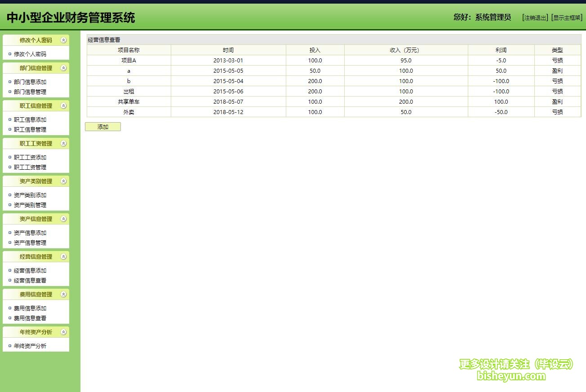This screenshot has height=392, width=586.
Task: Select date cell 2013-03-01
Action: click(228, 61)
